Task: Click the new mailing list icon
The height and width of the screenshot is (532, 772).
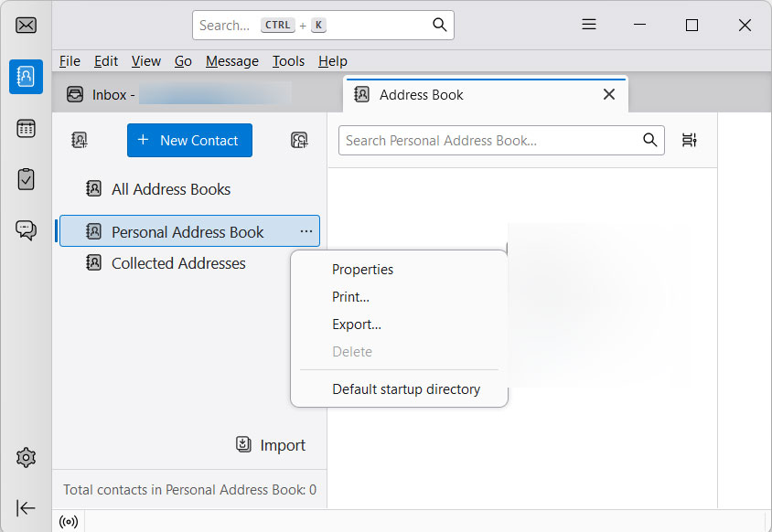Action: coord(299,140)
